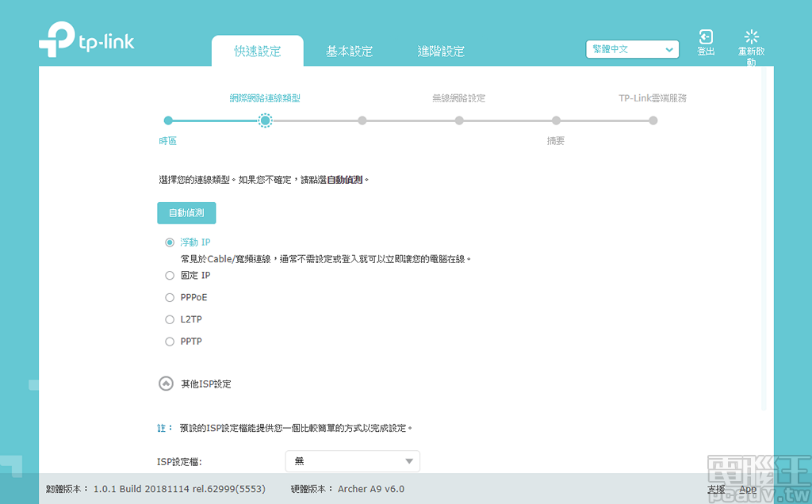Click the TP-Link雲端服務 step dot

coord(653,120)
